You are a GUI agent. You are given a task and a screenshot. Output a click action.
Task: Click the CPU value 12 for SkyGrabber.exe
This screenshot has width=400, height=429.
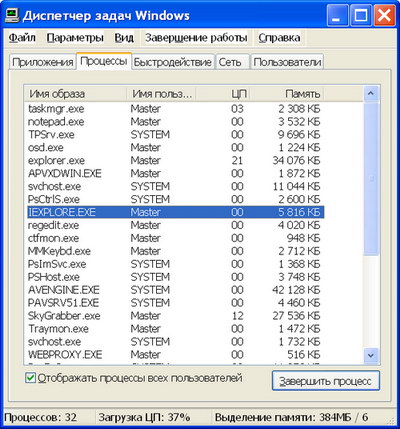click(x=237, y=316)
